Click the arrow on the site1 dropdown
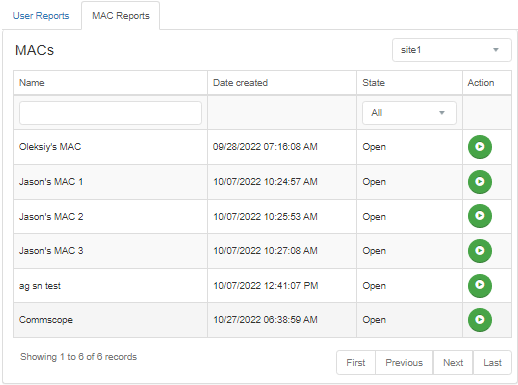The height and width of the screenshot is (385, 518). pos(496,50)
